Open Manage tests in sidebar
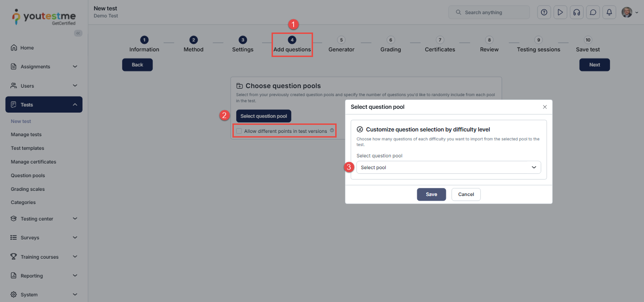This screenshot has height=302, width=644. click(26, 134)
